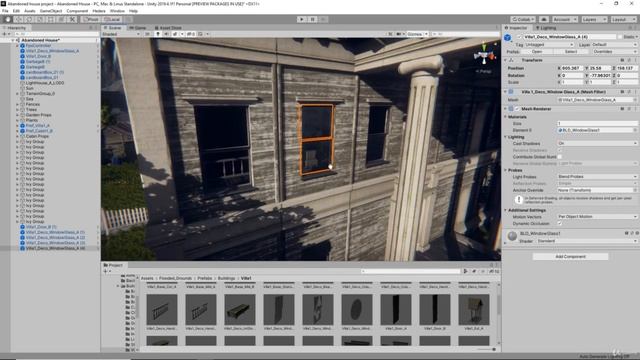The image size is (640, 360).
Task: Toggle scene audio speaker icon
Action: click(167, 34)
